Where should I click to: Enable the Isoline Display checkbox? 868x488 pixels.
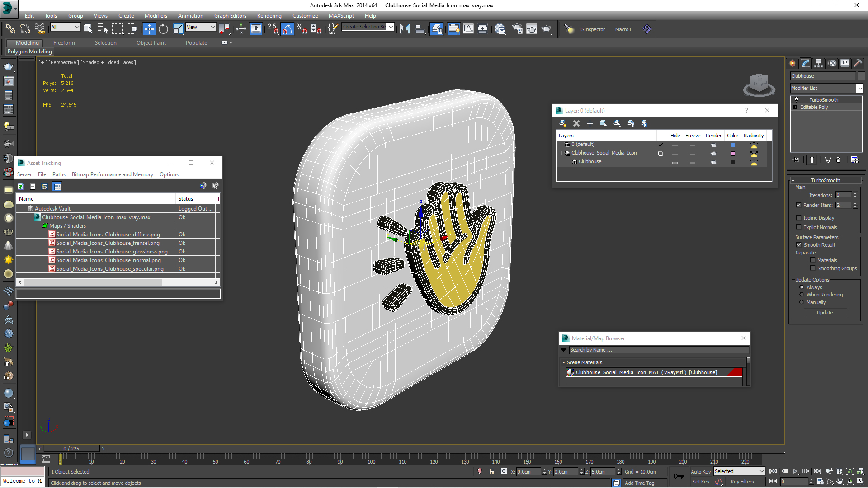pos(798,218)
